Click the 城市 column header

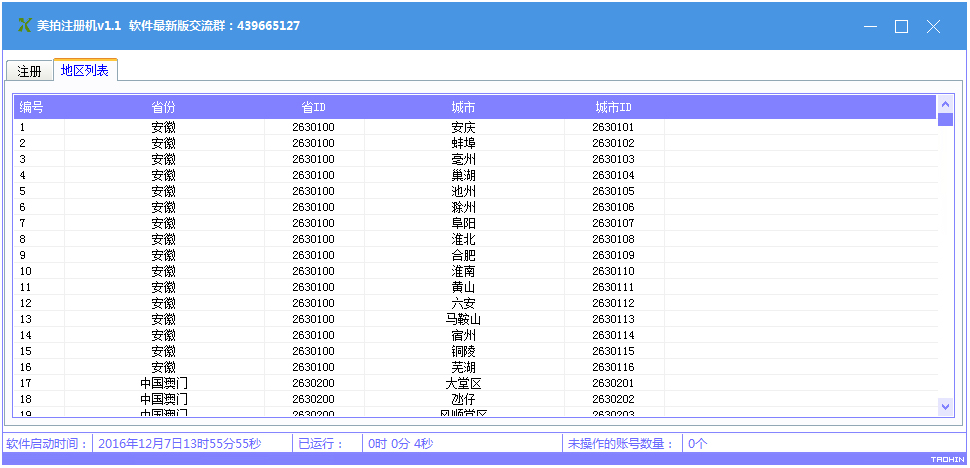click(x=463, y=107)
